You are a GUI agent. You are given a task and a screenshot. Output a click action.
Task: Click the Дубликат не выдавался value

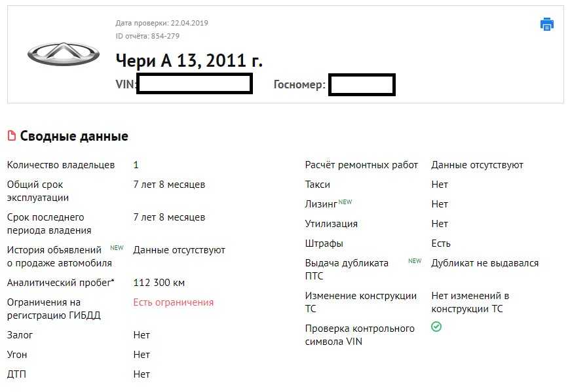[485, 263]
